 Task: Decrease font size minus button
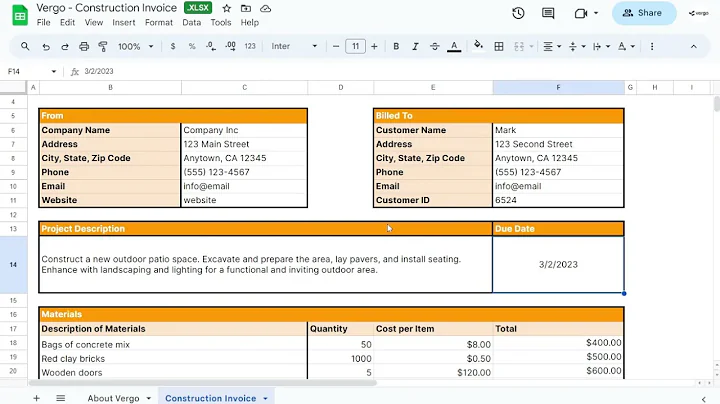(336, 46)
